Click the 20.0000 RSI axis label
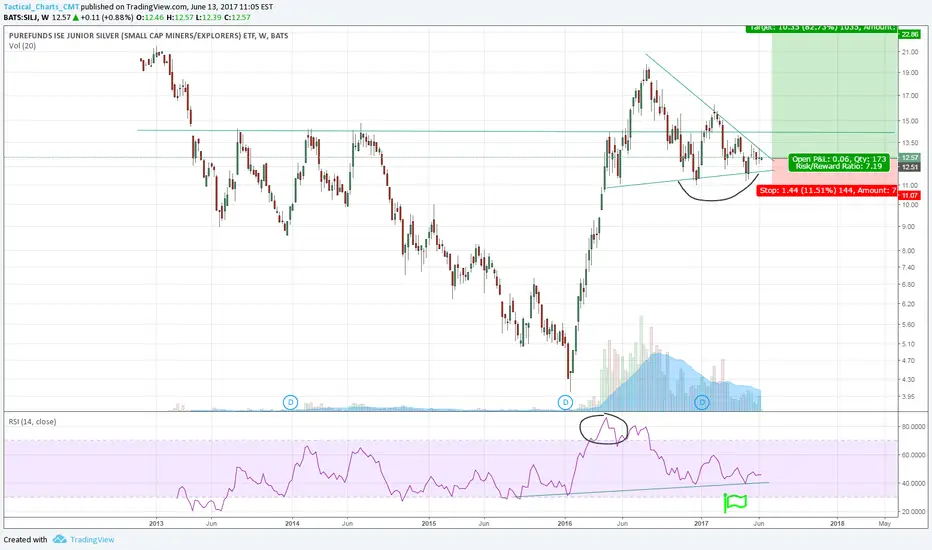This screenshot has height=550, width=932. (x=912, y=511)
